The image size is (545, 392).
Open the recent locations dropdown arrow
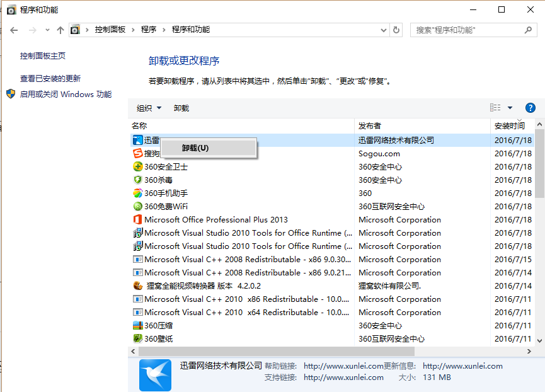click(47, 30)
